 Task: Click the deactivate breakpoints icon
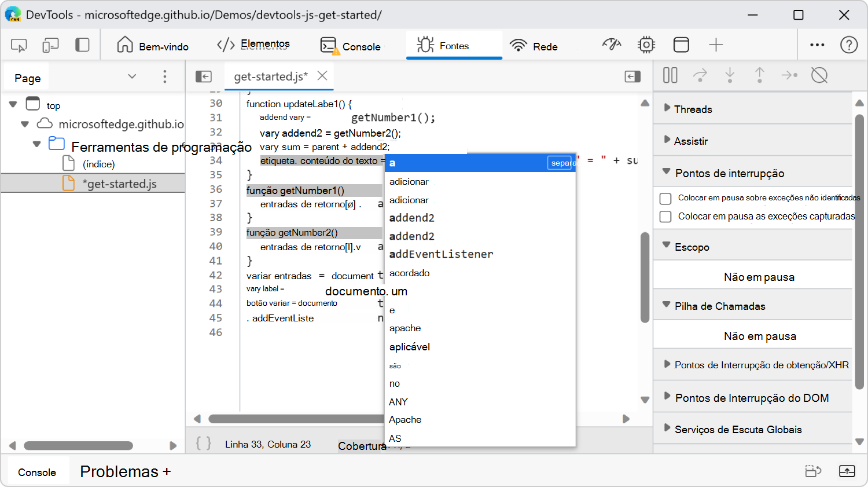819,75
